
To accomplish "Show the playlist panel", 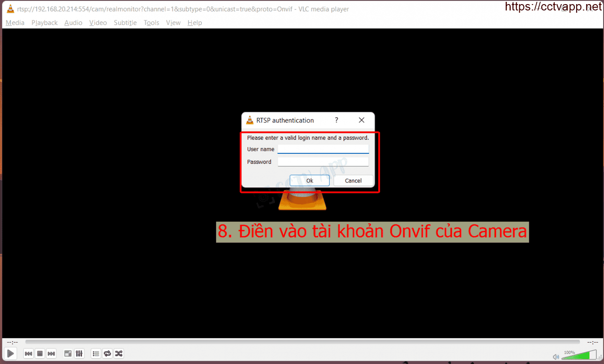I will [96, 354].
